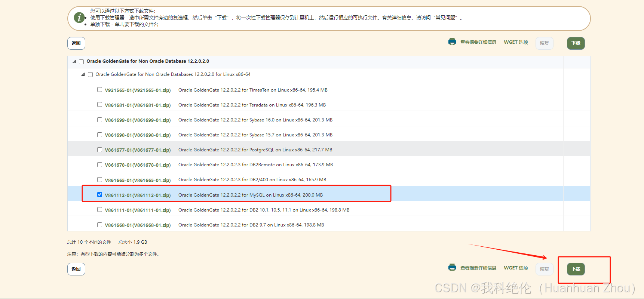Check the V861699-01 Sybase 16.0 box
644x299 pixels.
click(99, 120)
